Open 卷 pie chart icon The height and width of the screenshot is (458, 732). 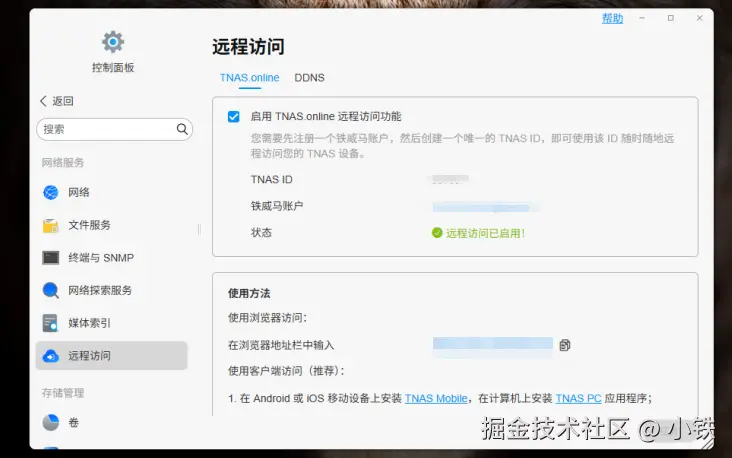click(x=51, y=423)
